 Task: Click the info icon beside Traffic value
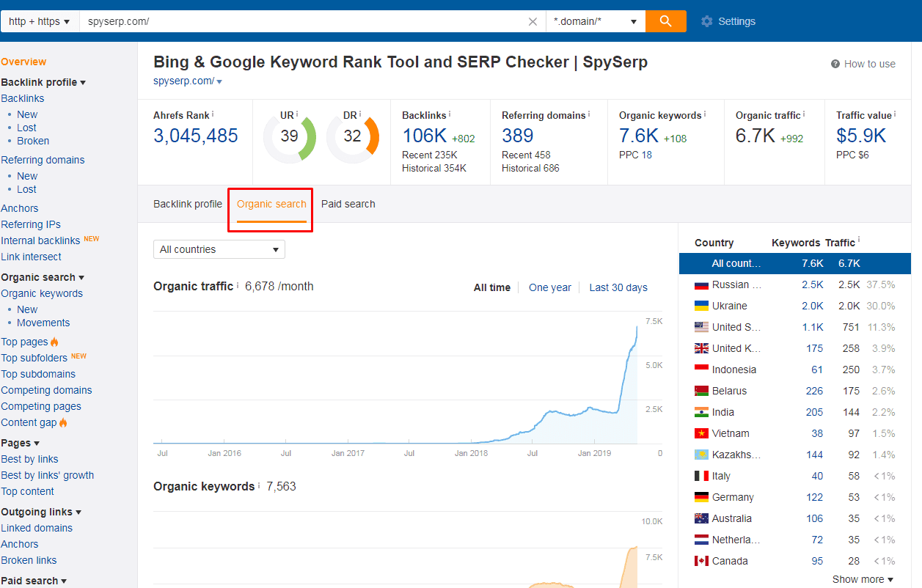click(x=895, y=114)
